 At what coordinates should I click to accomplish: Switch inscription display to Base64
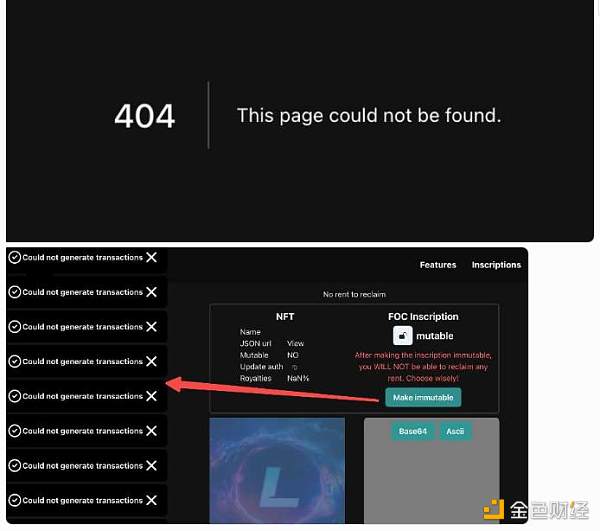[x=413, y=431]
